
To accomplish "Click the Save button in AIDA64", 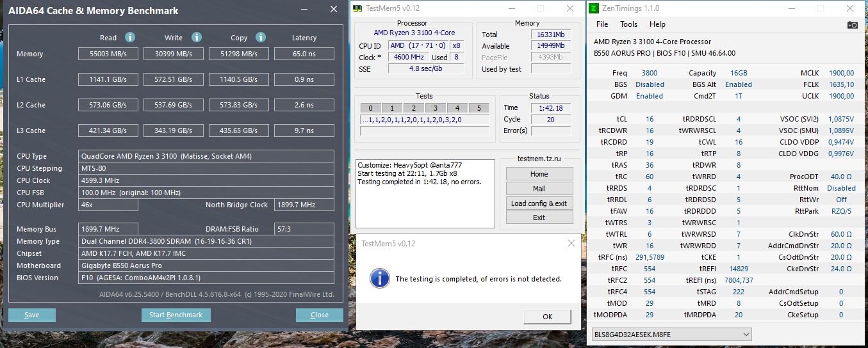I will 32,315.
